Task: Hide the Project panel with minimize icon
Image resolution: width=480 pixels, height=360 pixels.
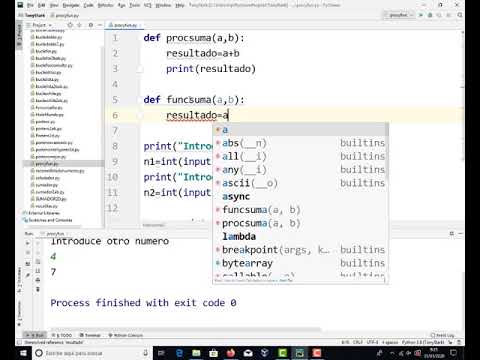Action: [x=100, y=25]
